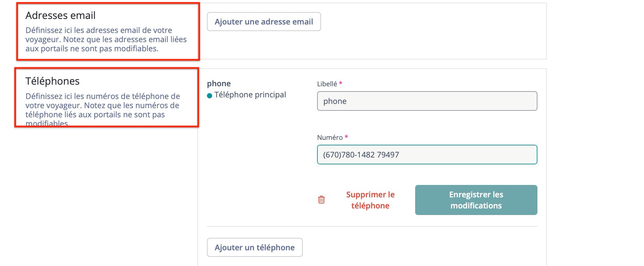
Task: Click the trash icon to delete phone
Action: point(321,200)
